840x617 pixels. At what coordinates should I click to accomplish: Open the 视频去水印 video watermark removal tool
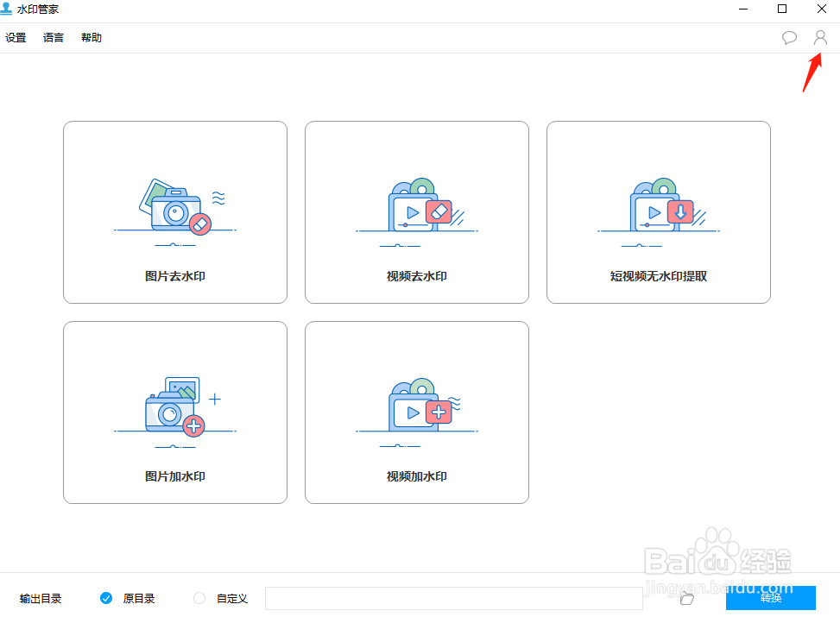416,212
